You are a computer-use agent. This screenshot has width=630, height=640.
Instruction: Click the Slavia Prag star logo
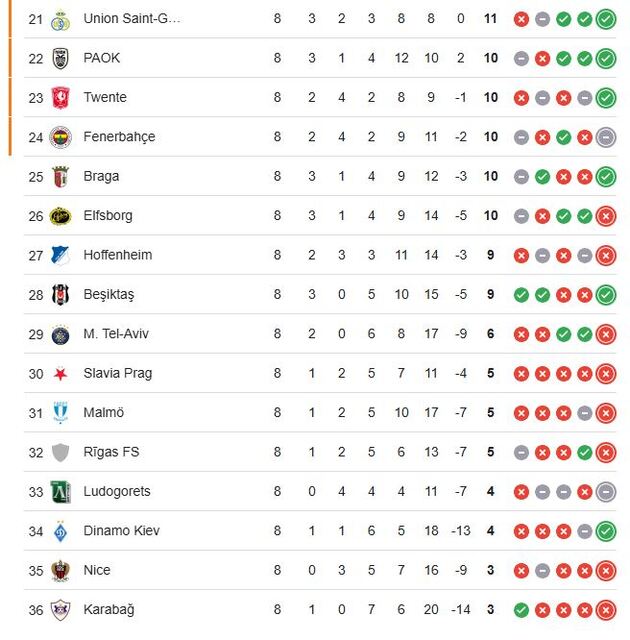pyautogui.click(x=61, y=374)
